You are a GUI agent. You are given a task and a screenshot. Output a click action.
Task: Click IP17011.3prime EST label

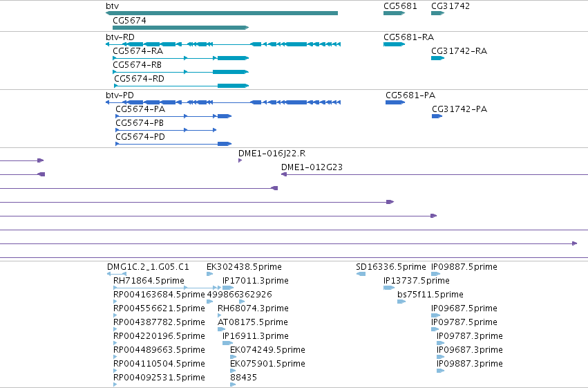pos(256,281)
